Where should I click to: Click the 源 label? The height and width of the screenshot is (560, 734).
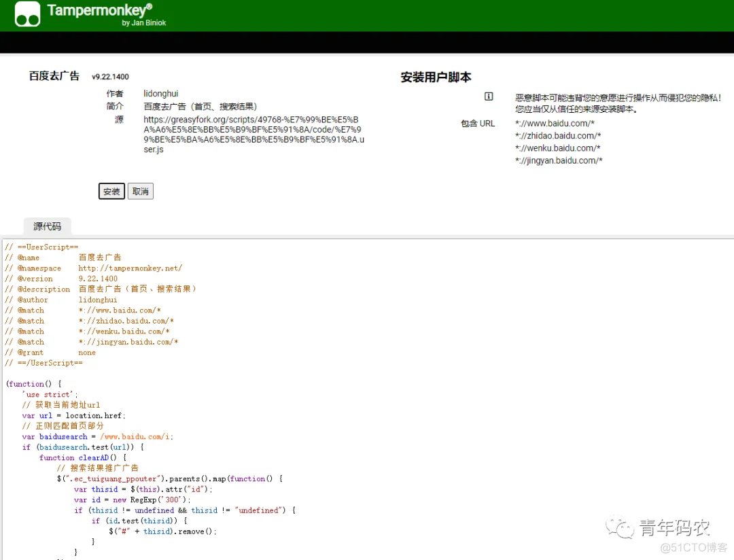(120, 120)
